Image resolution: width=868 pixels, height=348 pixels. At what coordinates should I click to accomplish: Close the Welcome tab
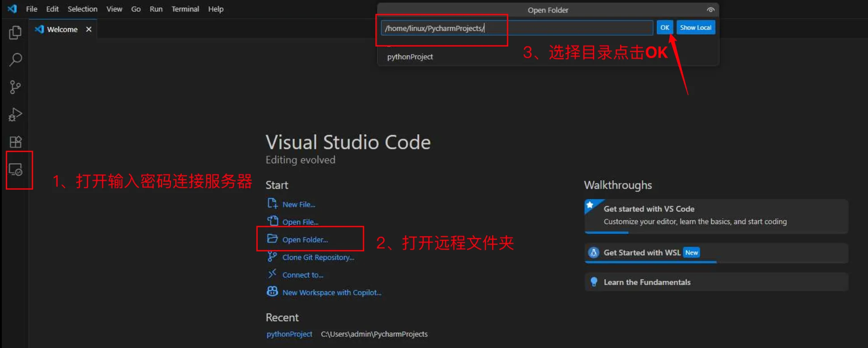point(89,29)
